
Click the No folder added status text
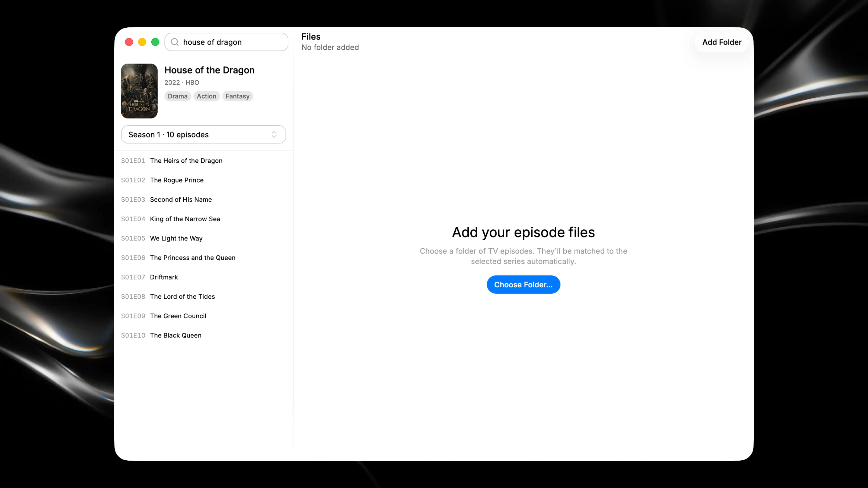click(x=330, y=47)
